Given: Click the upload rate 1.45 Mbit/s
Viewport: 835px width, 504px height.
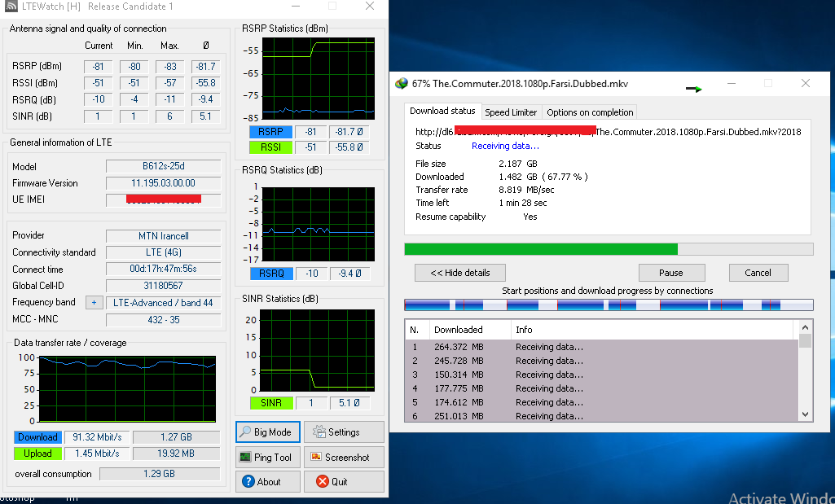Looking at the screenshot, I should click(97, 454).
